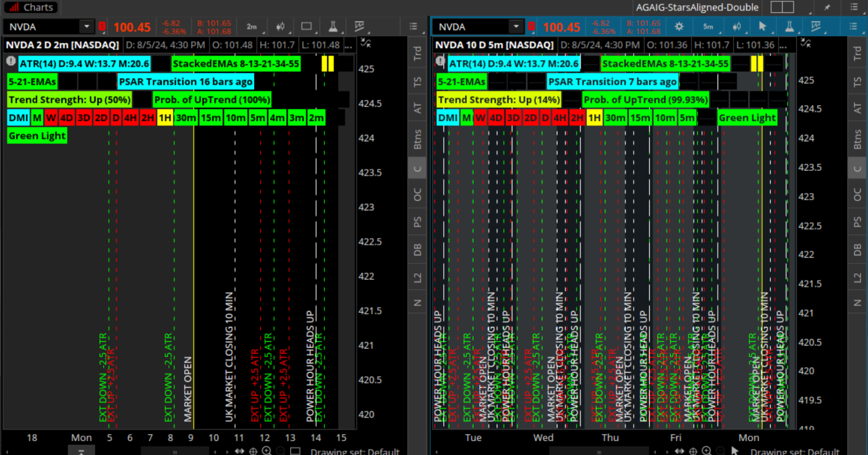Select the L2 side tab on right chart
This screenshot has width=868, height=455.
click(x=857, y=277)
